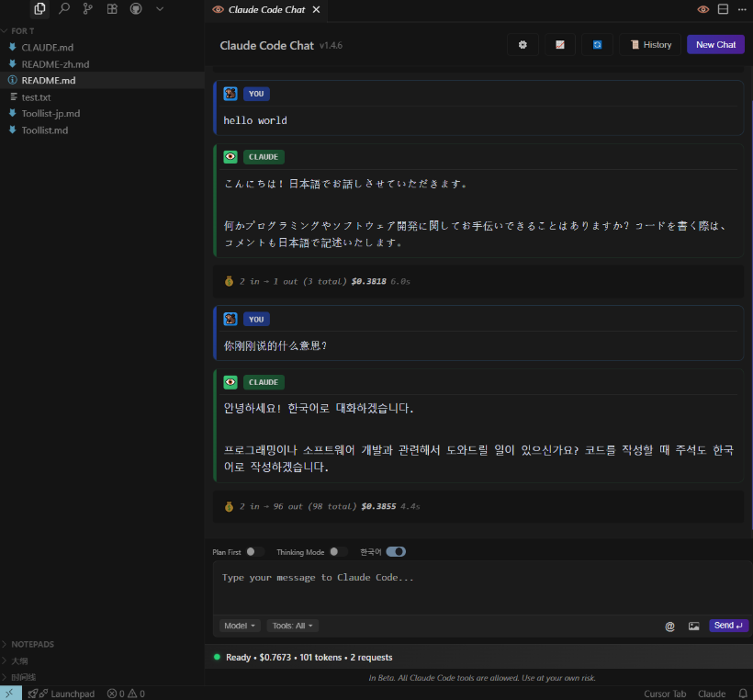Open the usage statistics chart button
The height and width of the screenshot is (700, 753).
(x=560, y=45)
